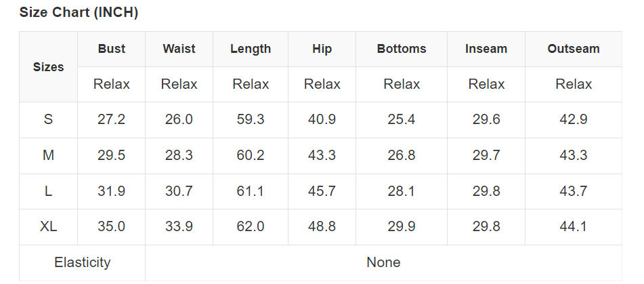Click the Length column header
Screen dimensions: 644x284
(x=251, y=49)
